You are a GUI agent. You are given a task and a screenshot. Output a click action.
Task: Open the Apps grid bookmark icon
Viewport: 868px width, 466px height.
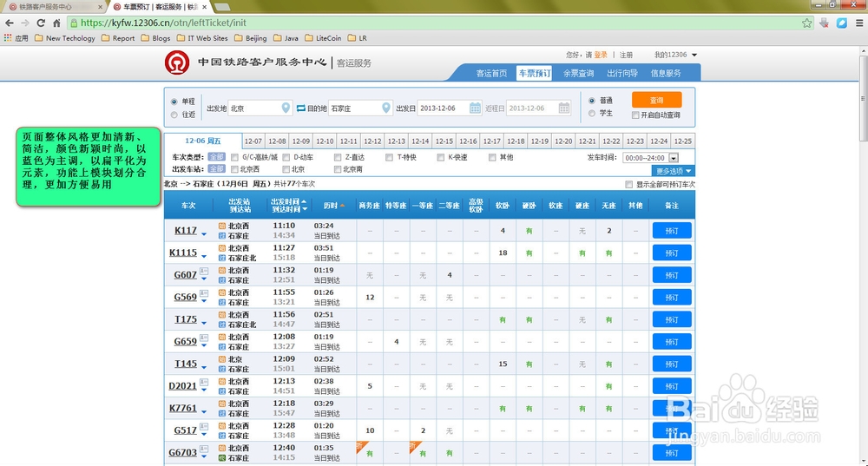coord(7,37)
